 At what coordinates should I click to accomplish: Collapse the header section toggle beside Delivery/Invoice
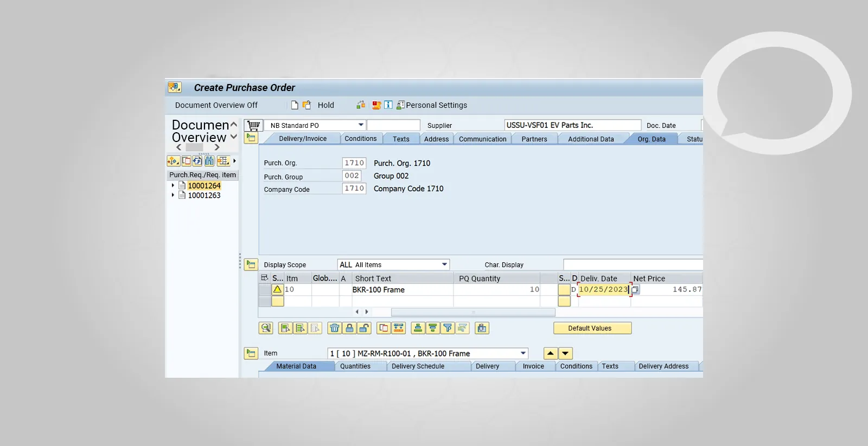point(251,138)
